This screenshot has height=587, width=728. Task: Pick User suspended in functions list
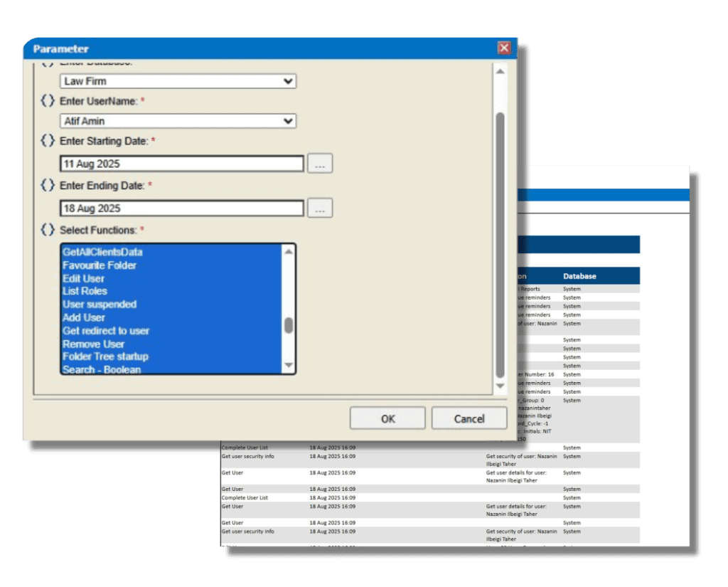pyautogui.click(x=100, y=305)
